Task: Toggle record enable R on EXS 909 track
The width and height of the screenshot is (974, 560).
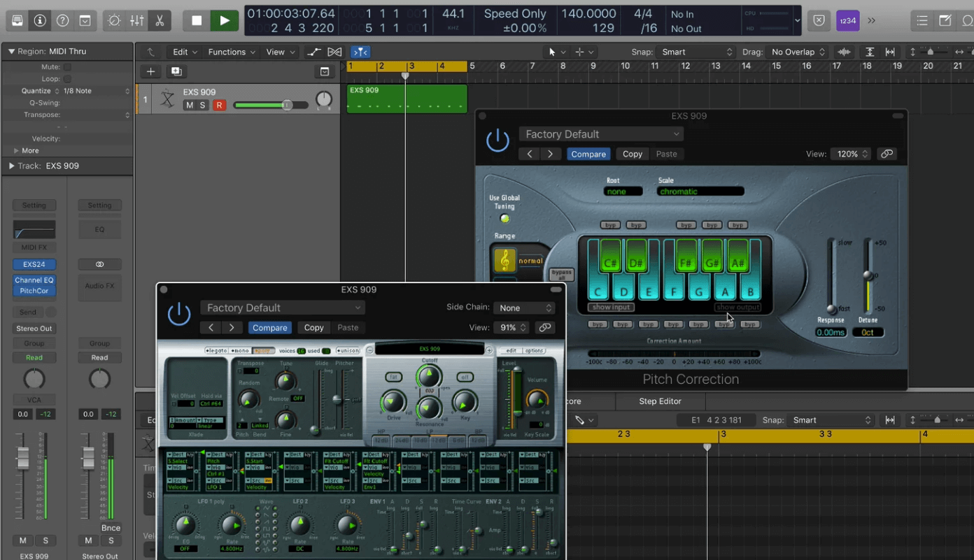Action: click(x=219, y=105)
